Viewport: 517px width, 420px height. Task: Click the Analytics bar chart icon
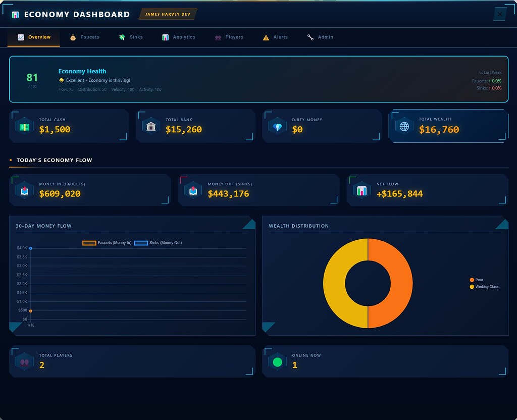pos(165,37)
